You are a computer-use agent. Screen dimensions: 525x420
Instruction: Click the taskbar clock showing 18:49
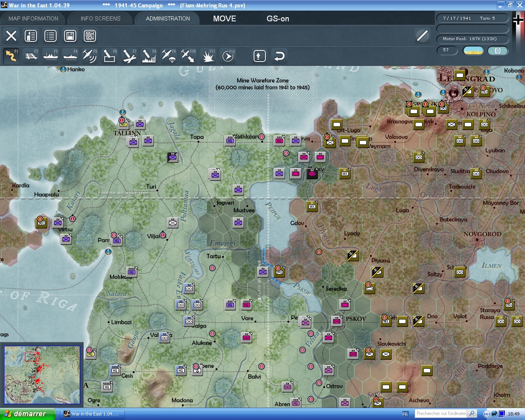514,414
